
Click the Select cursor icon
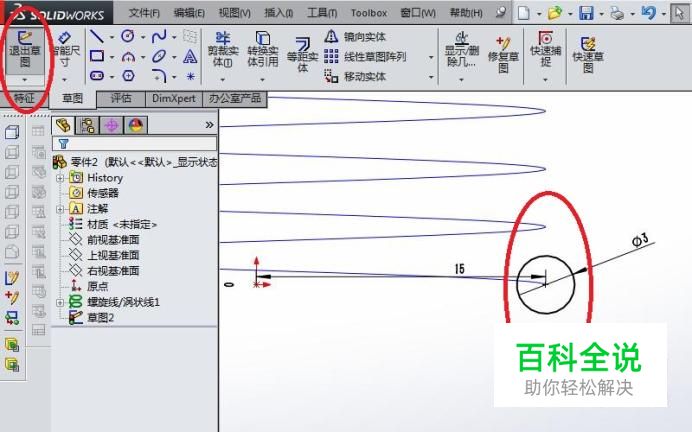pos(679,13)
